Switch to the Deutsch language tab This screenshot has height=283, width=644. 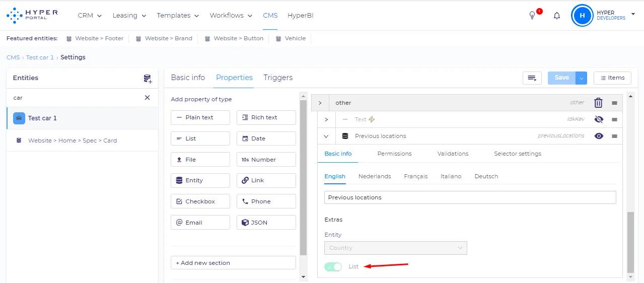pos(486,176)
